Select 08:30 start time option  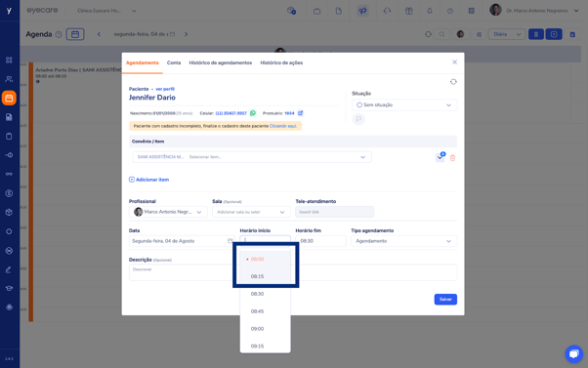265,294
